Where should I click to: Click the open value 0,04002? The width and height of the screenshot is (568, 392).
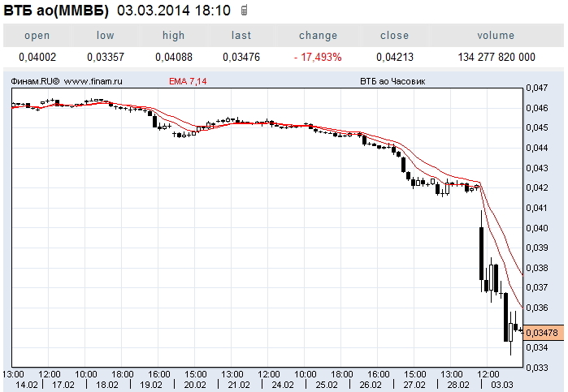pos(37,57)
